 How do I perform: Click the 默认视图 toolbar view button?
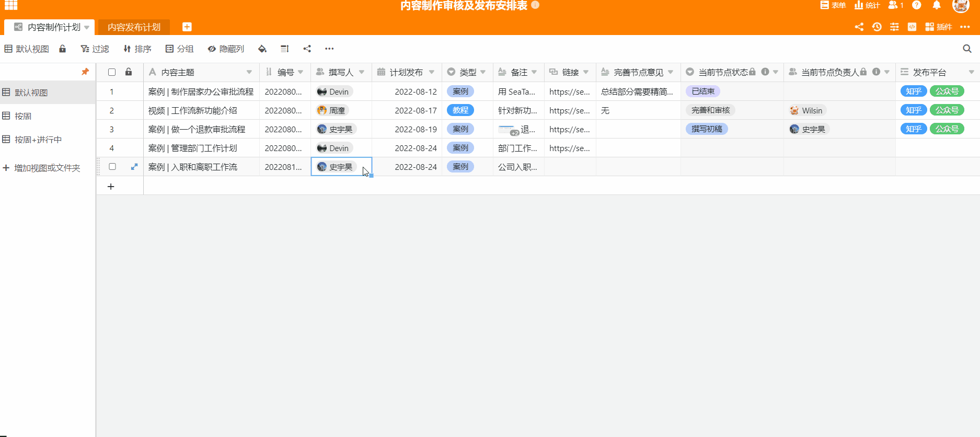[x=27, y=49]
